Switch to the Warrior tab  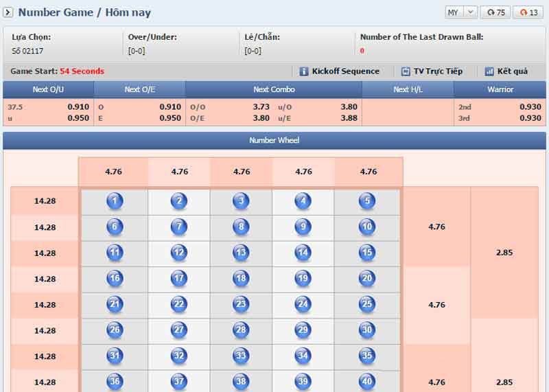tap(500, 89)
